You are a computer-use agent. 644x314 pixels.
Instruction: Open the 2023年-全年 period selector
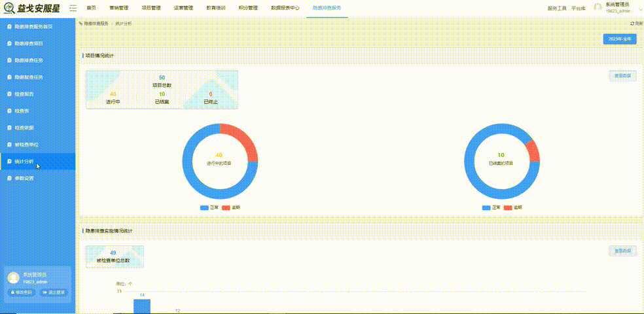(x=619, y=39)
